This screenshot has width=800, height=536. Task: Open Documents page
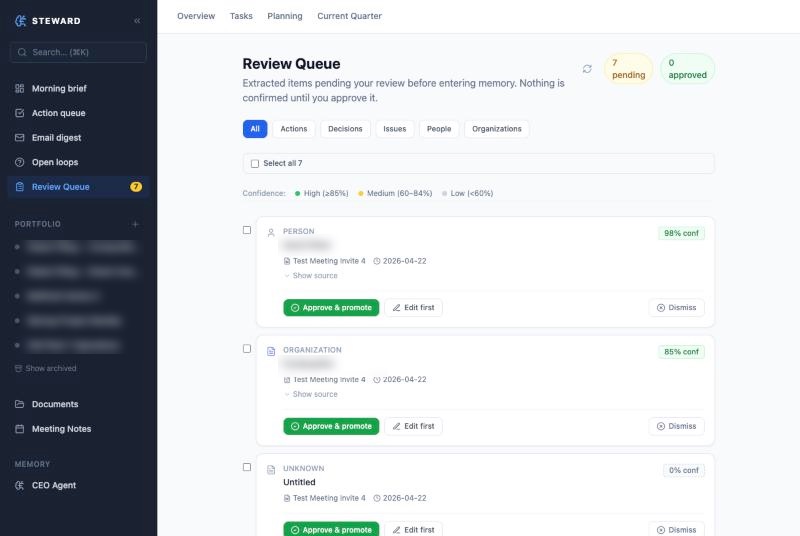[78, 404]
